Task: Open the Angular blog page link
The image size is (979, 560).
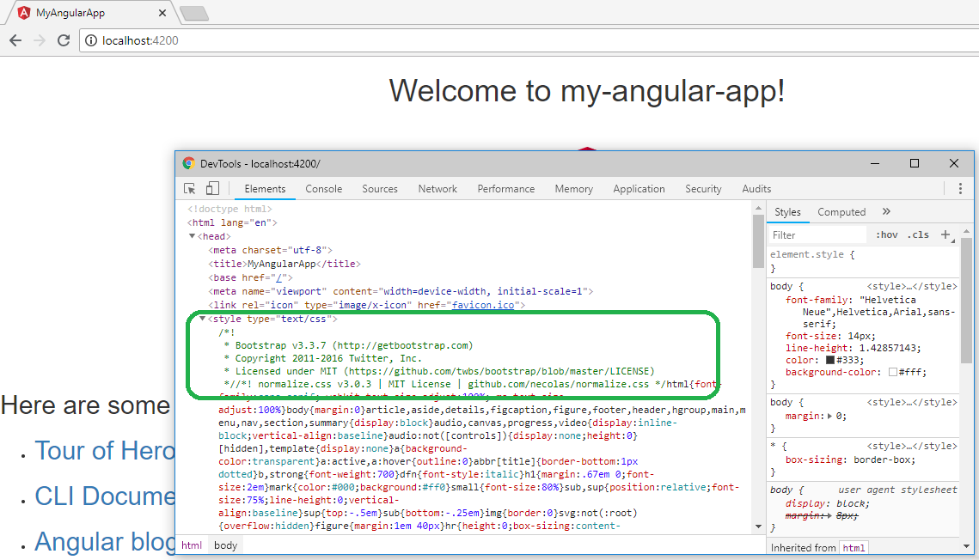Action: tap(105, 541)
